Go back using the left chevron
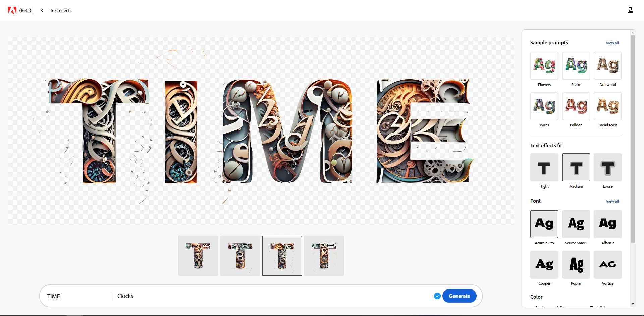Screen dimensions: 644x316 (x=42, y=10)
